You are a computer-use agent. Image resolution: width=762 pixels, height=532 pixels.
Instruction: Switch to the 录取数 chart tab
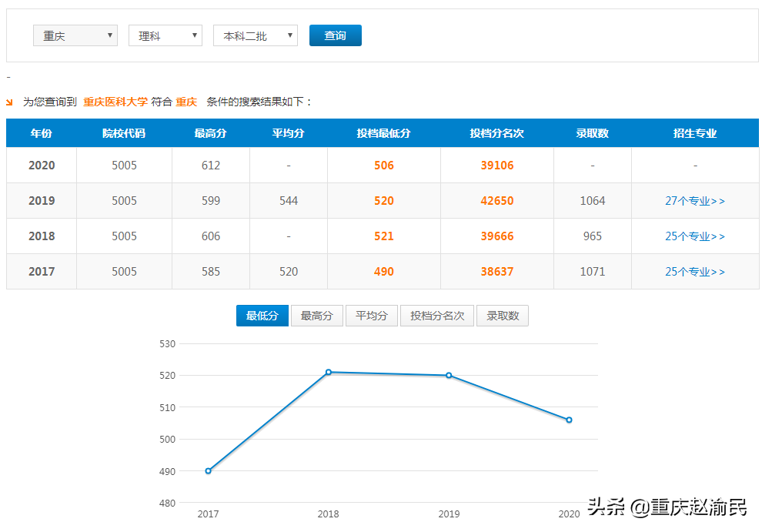point(502,316)
